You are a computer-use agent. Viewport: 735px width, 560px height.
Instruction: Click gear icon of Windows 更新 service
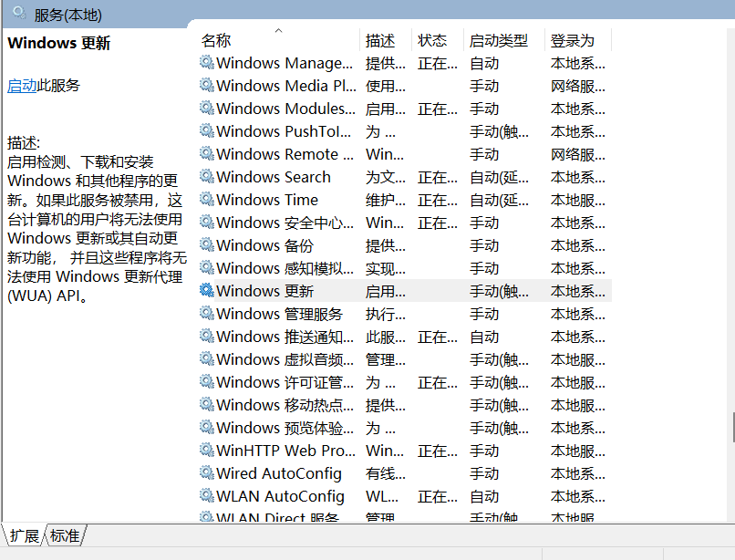click(207, 290)
